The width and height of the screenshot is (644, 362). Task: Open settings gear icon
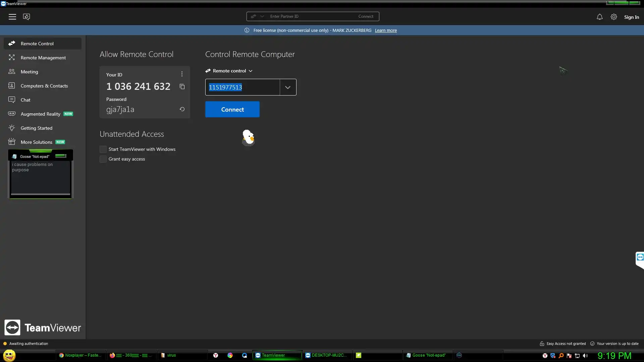pyautogui.click(x=614, y=17)
